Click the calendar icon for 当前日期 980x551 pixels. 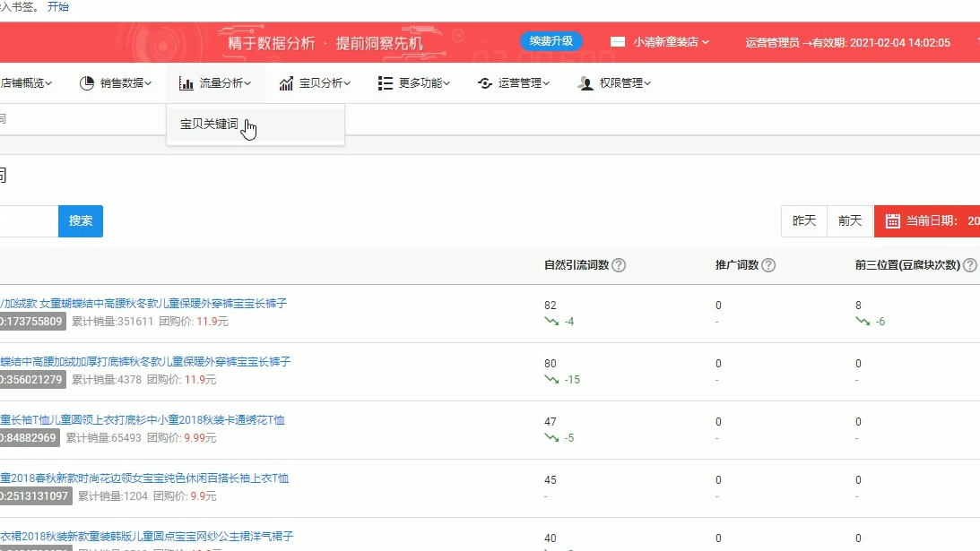tap(892, 221)
